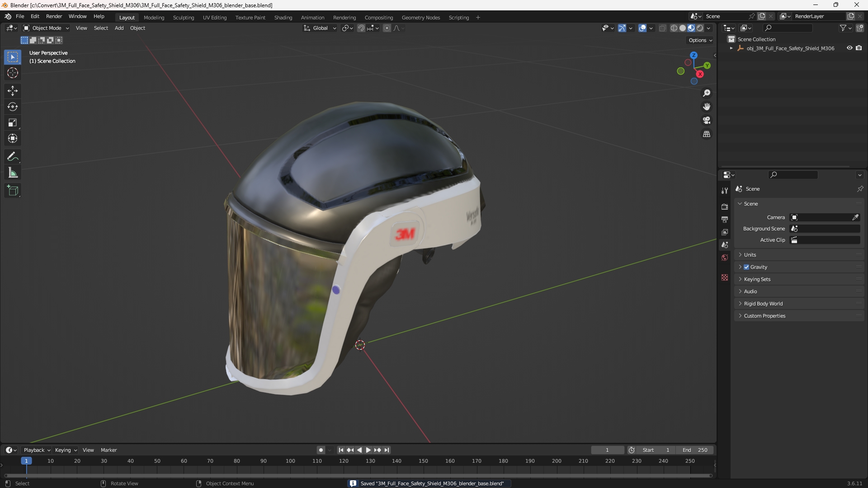The image size is (868, 488).
Task: Hide obj_3M_Full_Face_Safety_Shield_M306 in viewport
Action: click(849, 48)
